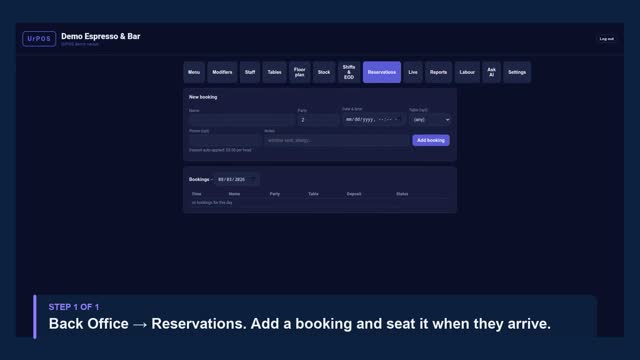Select the Reservations tab

pyautogui.click(x=382, y=72)
